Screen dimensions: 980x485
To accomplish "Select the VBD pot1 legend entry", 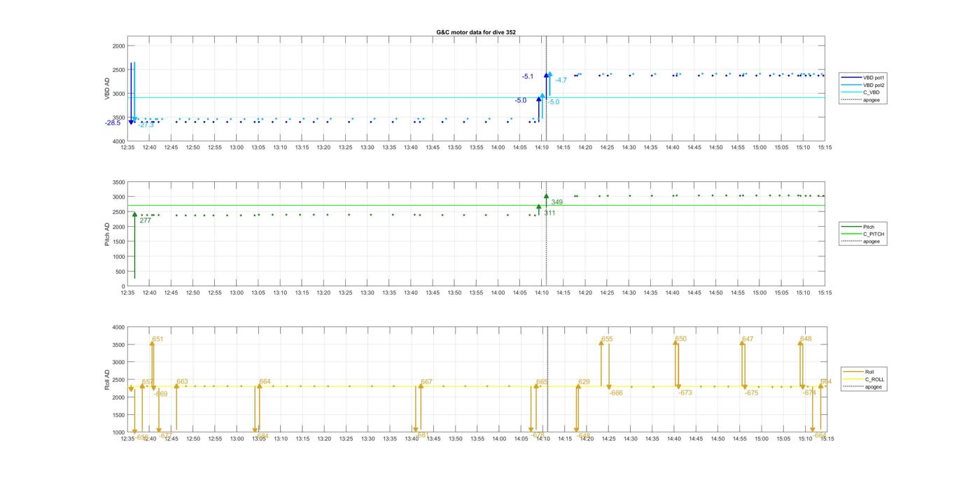I will 862,77.
